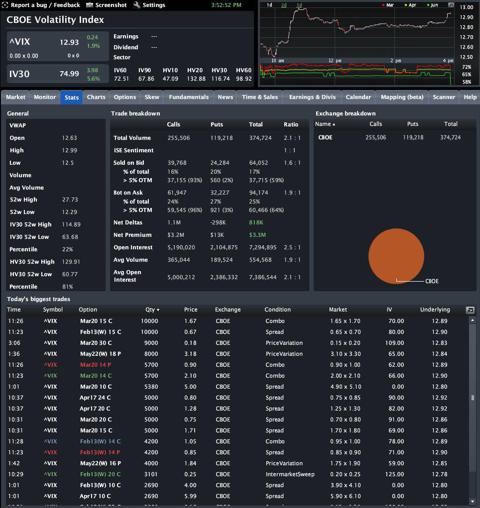480x508 pixels.
Task: Click the Underlying column header
Action: pyautogui.click(x=435, y=310)
